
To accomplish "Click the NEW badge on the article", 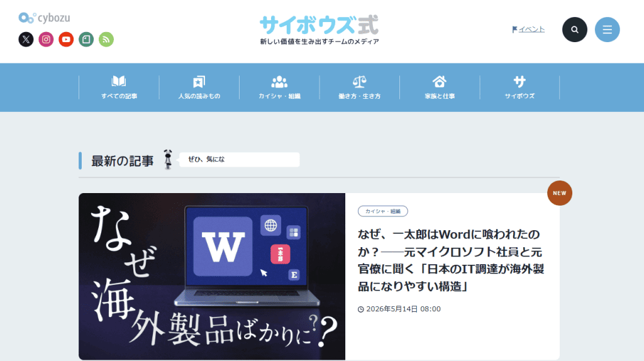I will pyautogui.click(x=559, y=193).
